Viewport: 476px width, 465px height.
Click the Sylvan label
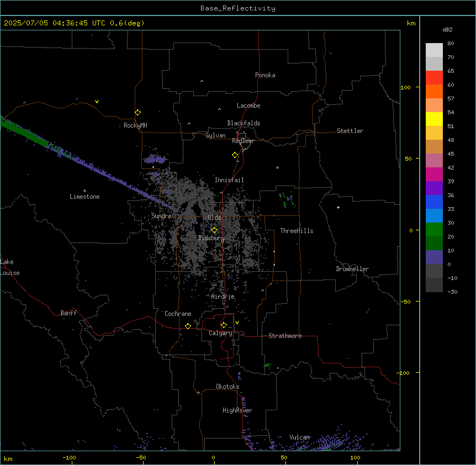click(x=215, y=135)
